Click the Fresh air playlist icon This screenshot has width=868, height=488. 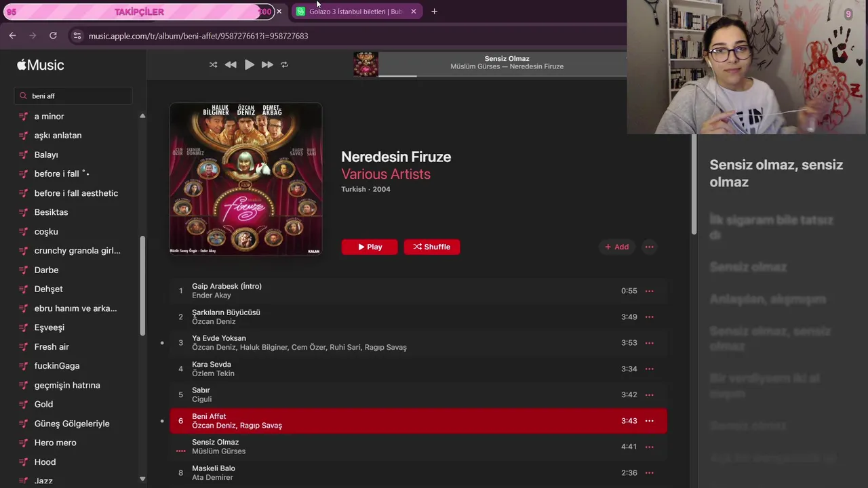pos(24,346)
